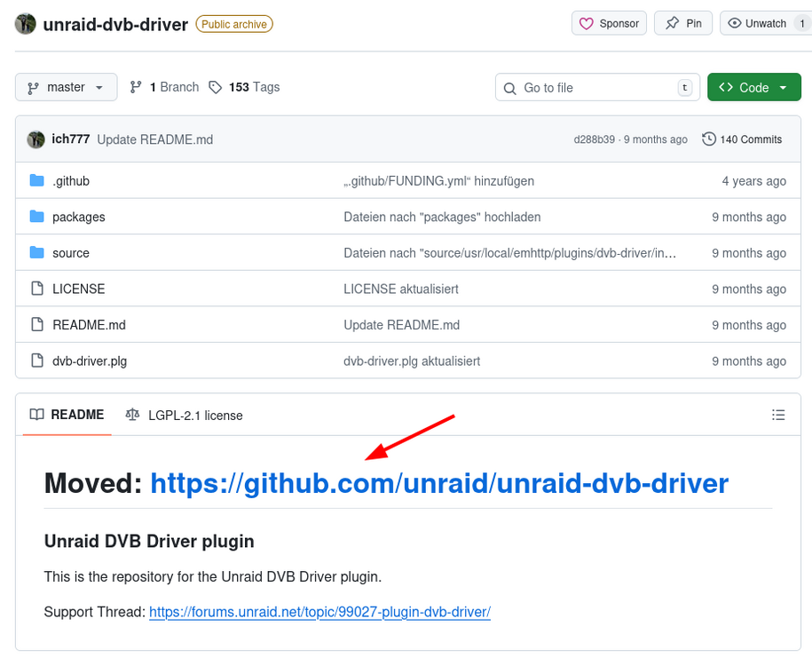This screenshot has height=666, width=812.
Task: Open the dvb-driver.plg aktualisiert commit message
Action: tap(412, 361)
